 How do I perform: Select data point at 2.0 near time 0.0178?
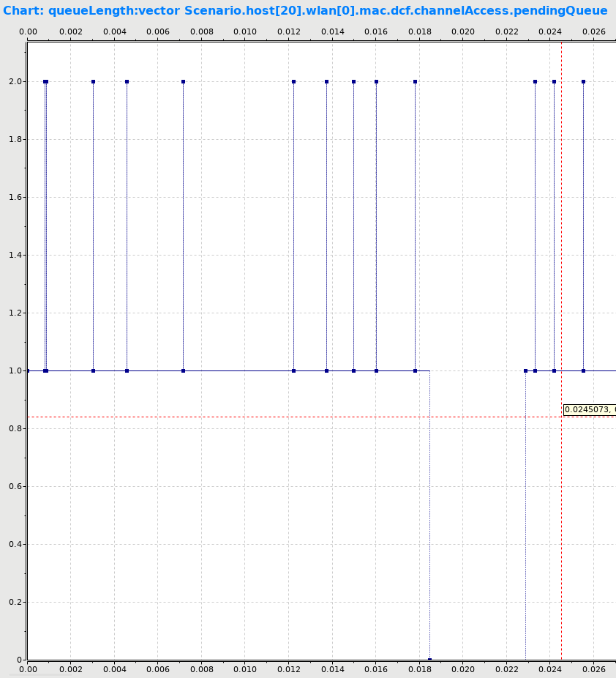click(x=415, y=82)
